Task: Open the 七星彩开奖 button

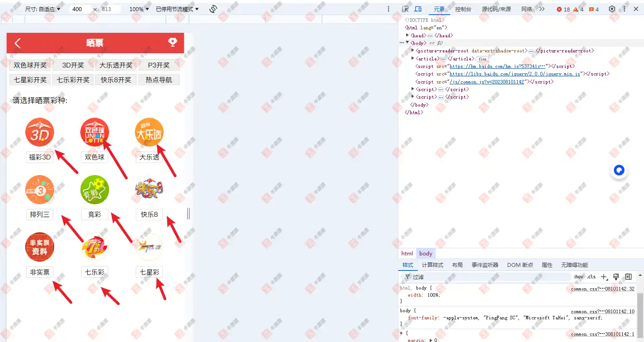Action: point(30,80)
